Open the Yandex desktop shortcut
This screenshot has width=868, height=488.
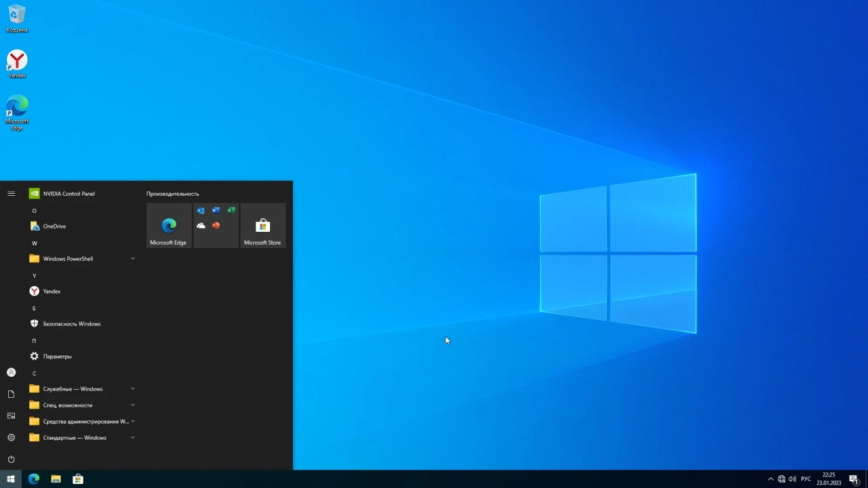(x=17, y=64)
